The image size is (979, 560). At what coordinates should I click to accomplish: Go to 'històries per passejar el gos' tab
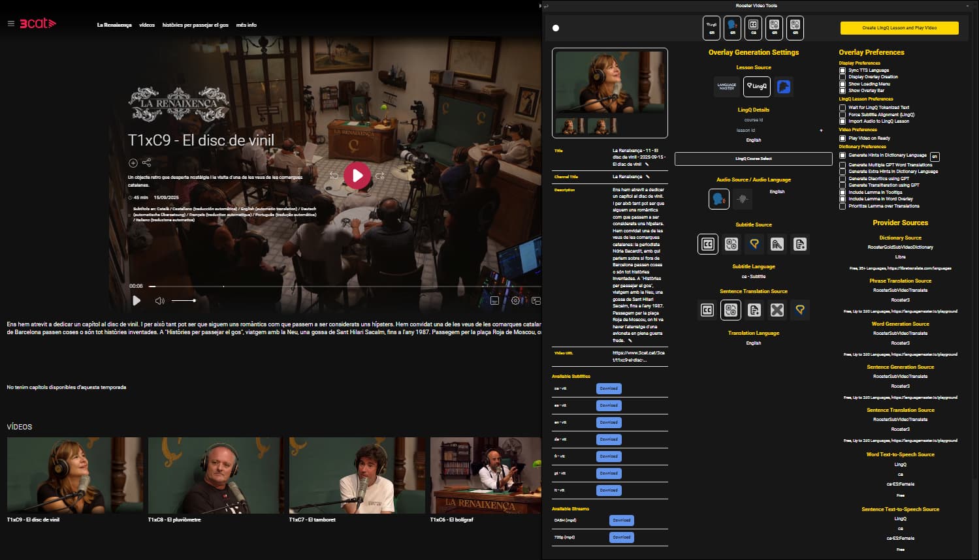coord(195,25)
